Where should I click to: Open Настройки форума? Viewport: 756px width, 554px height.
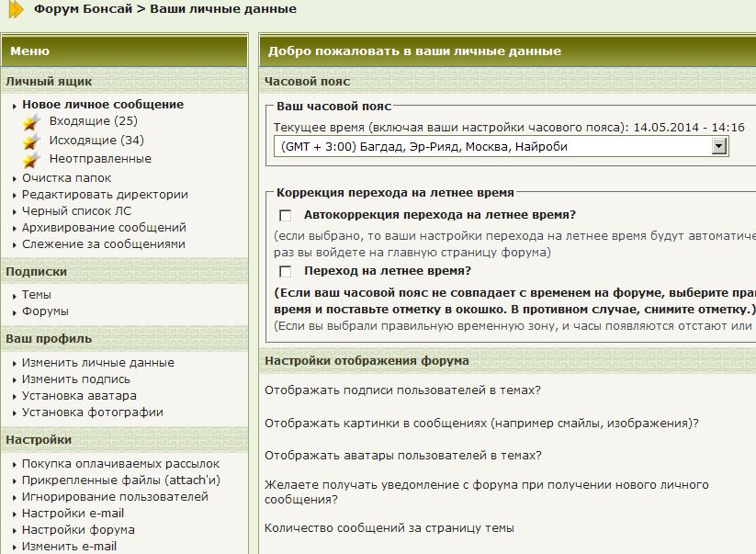click(x=78, y=529)
